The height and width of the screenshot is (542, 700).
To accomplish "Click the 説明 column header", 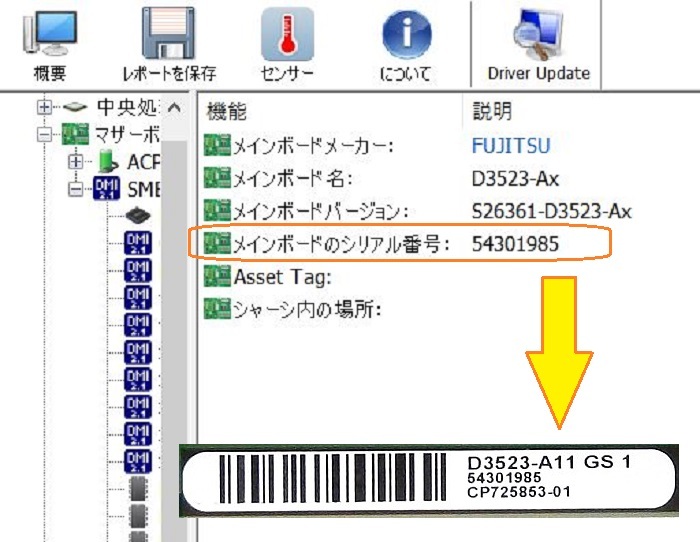I will [492, 111].
